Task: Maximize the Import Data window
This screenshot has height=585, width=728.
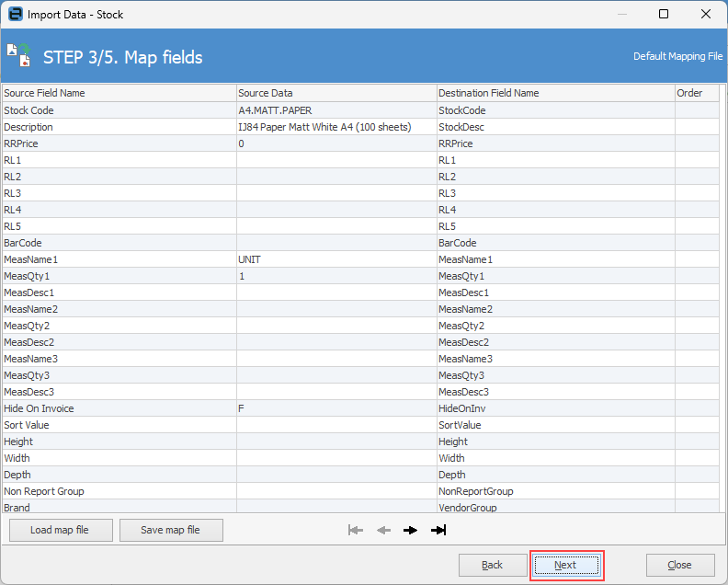Action: [x=664, y=15]
